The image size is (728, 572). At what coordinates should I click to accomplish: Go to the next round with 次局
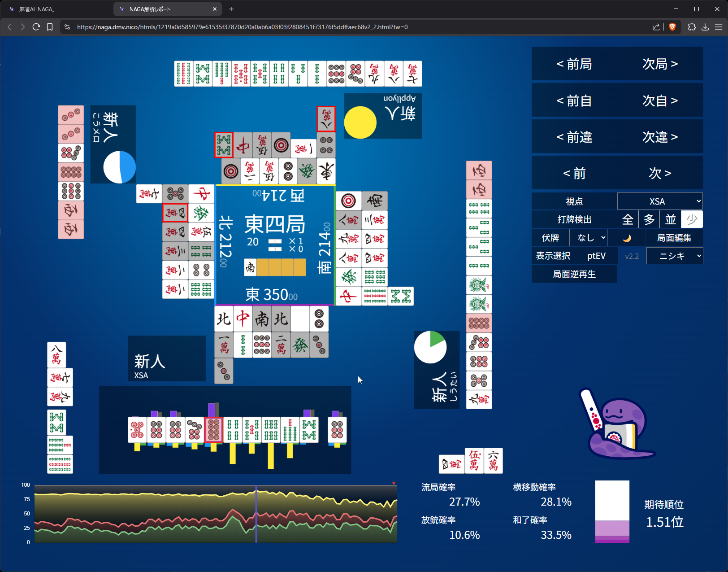coord(660,64)
